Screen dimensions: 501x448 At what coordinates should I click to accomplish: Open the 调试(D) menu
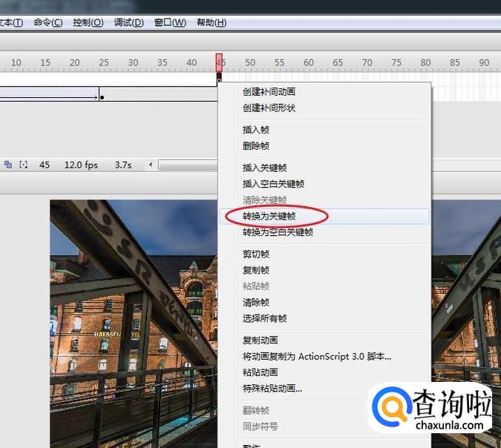click(x=128, y=23)
